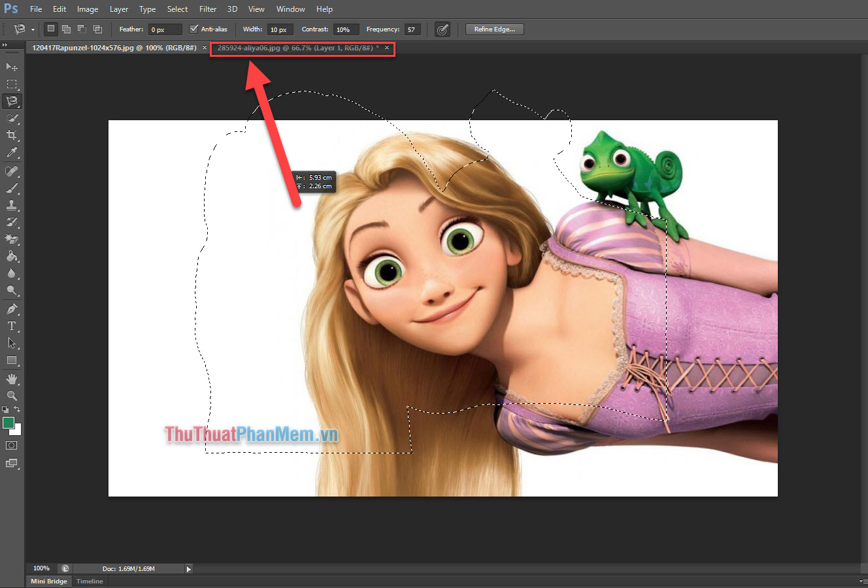Select the Crop tool
868x588 pixels.
(x=12, y=135)
